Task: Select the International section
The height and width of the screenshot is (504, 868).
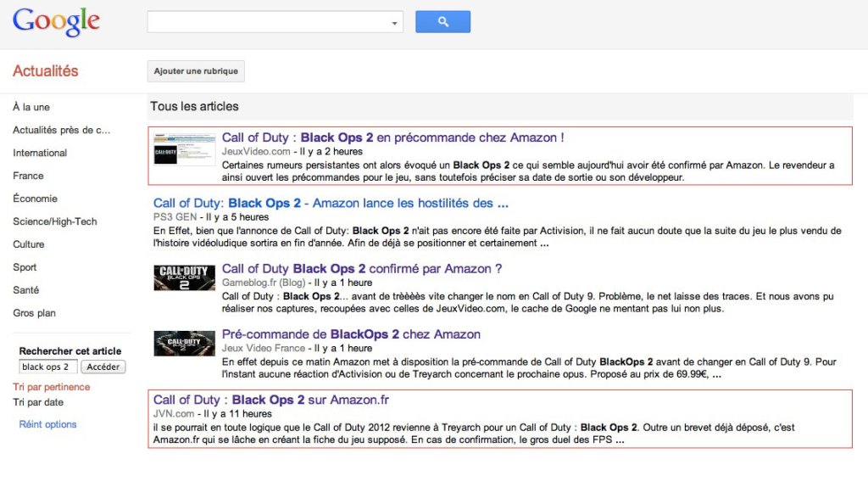Action: click(40, 153)
